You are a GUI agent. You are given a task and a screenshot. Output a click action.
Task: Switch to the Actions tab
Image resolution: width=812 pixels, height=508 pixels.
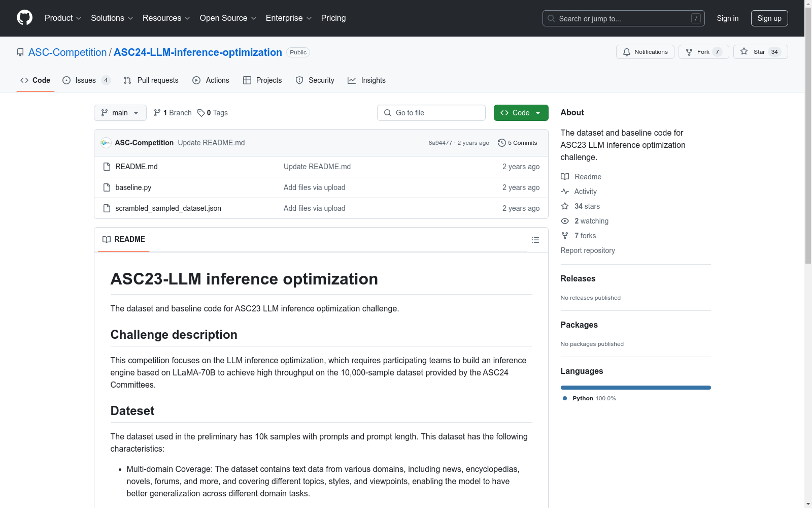pos(211,80)
